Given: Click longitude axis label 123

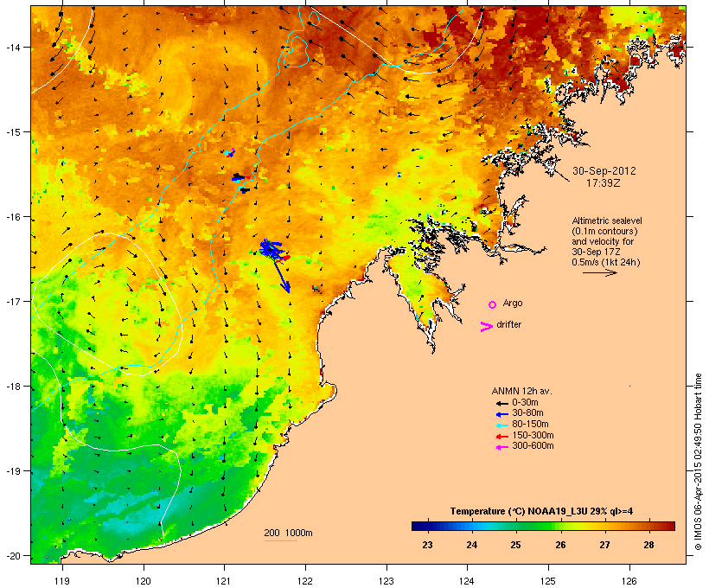Looking at the screenshot, I should pos(386,581).
